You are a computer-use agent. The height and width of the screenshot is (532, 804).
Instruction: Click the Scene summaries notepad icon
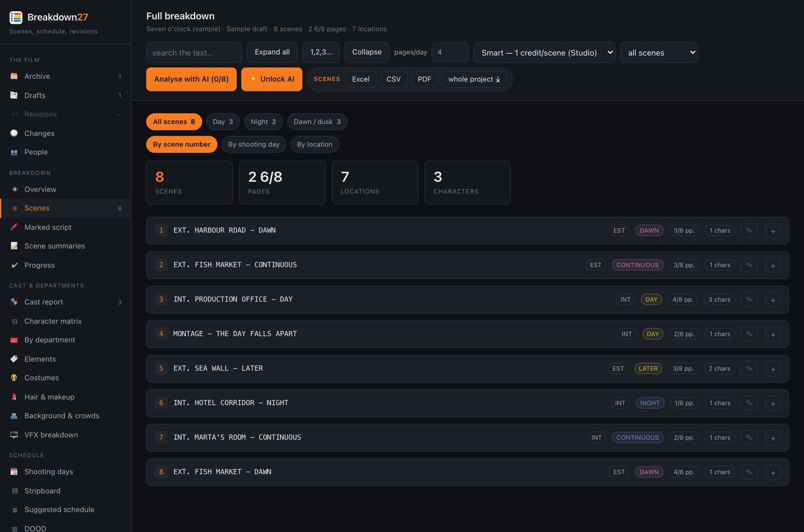click(14, 246)
